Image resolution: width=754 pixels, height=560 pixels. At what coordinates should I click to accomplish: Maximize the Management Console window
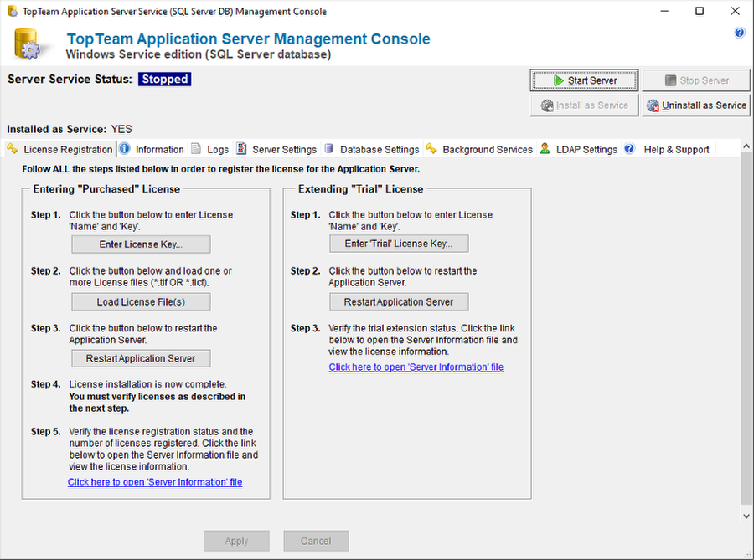click(x=700, y=11)
